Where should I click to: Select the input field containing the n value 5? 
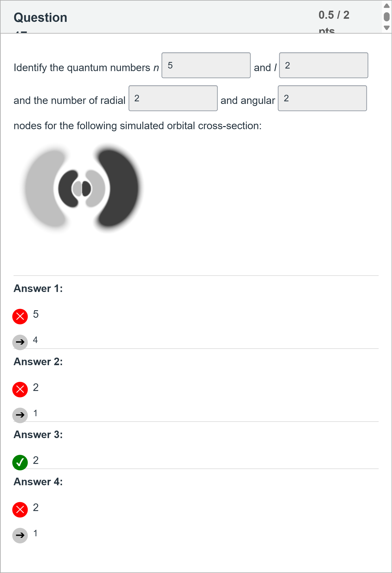point(206,65)
